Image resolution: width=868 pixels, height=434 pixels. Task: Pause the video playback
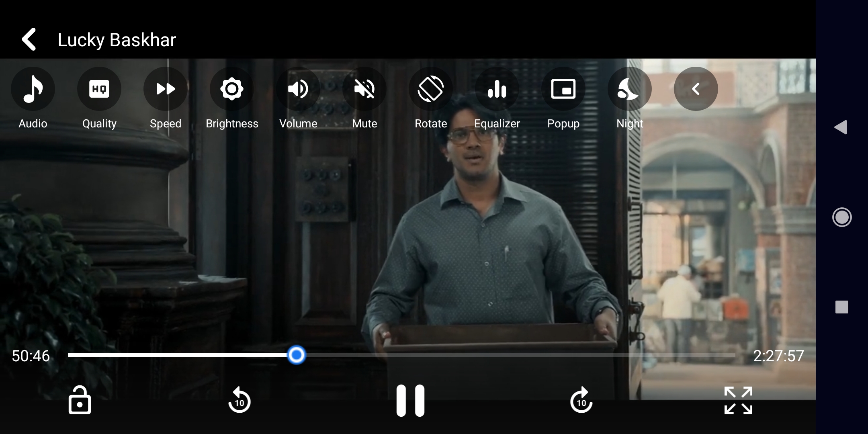click(x=410, y=401)
